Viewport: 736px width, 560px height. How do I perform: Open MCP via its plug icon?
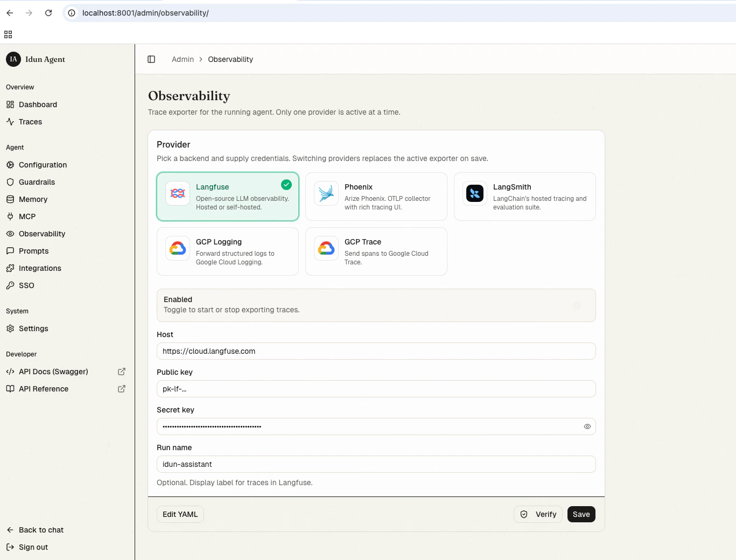coord(10,216)
